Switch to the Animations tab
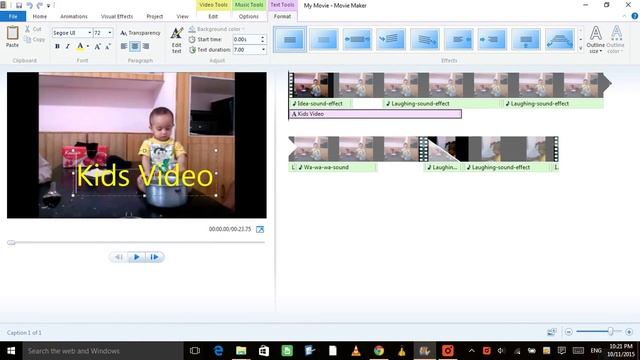 74,16
